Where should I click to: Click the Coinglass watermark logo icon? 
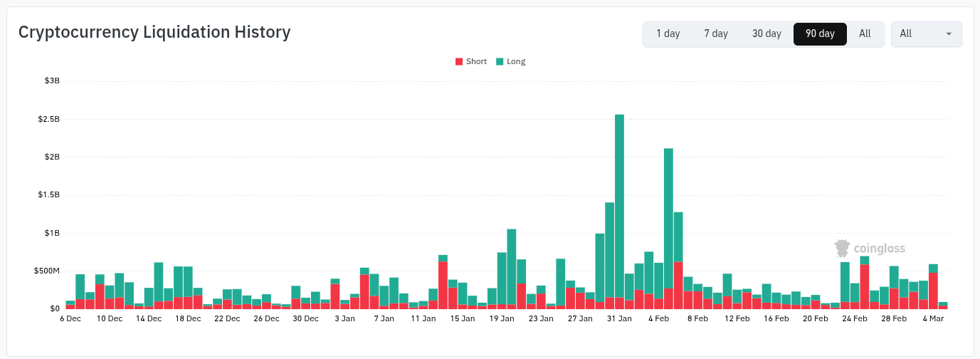[842, 248]
